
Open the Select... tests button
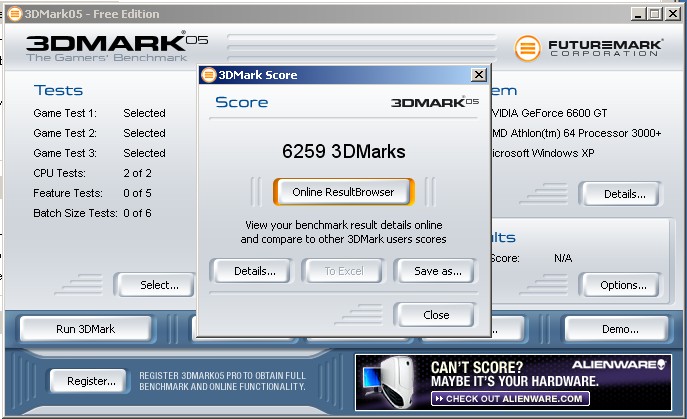pyautogui.click(x=156, y=285)
